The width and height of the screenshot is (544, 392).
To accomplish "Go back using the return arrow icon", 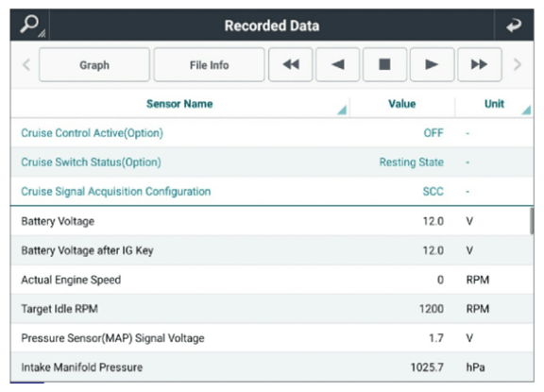I will (x=514, y=26).
